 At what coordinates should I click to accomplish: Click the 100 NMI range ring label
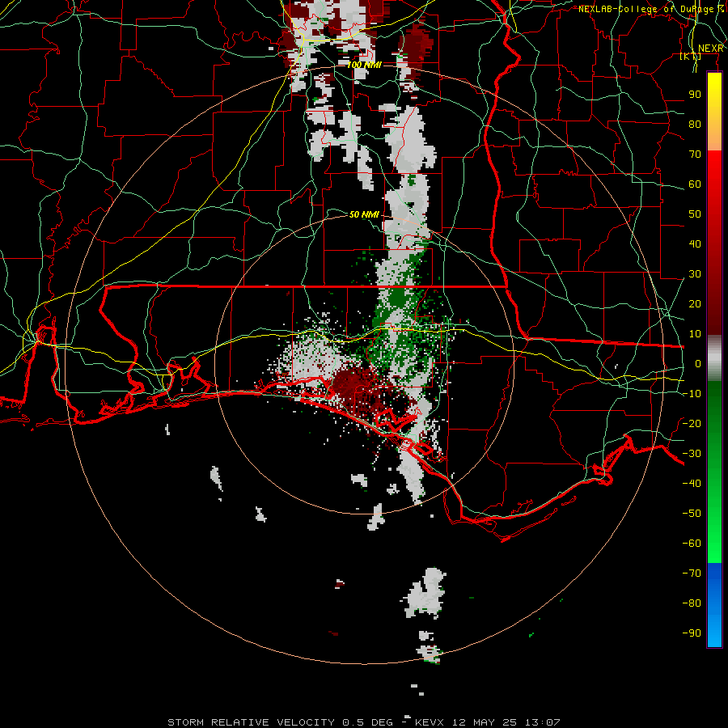tap(365, 65)
